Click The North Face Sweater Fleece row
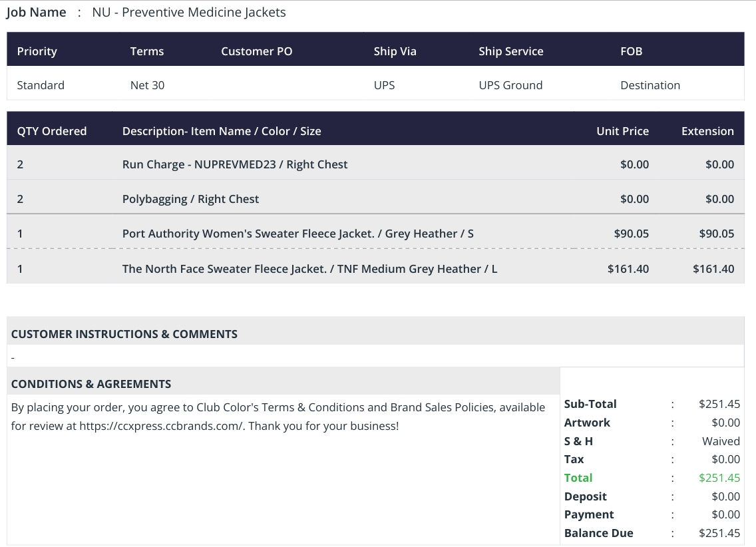The height and width of the screenshot is (547, 756). [x=375, y=268]
